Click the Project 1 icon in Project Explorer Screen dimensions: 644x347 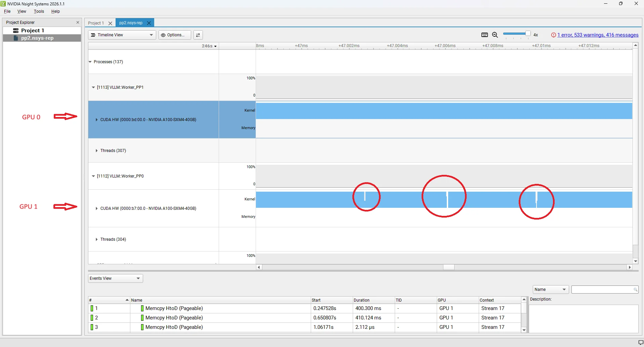pos(15,30)
